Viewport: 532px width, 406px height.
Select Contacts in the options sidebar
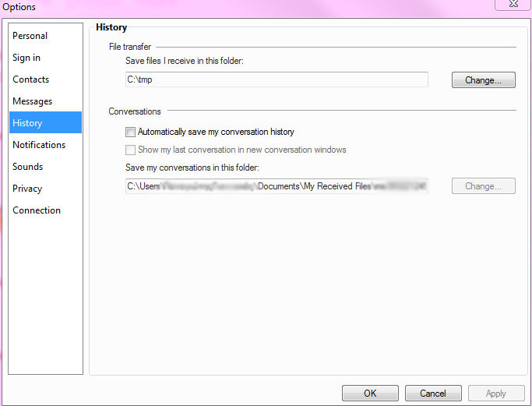coord(31,79)
